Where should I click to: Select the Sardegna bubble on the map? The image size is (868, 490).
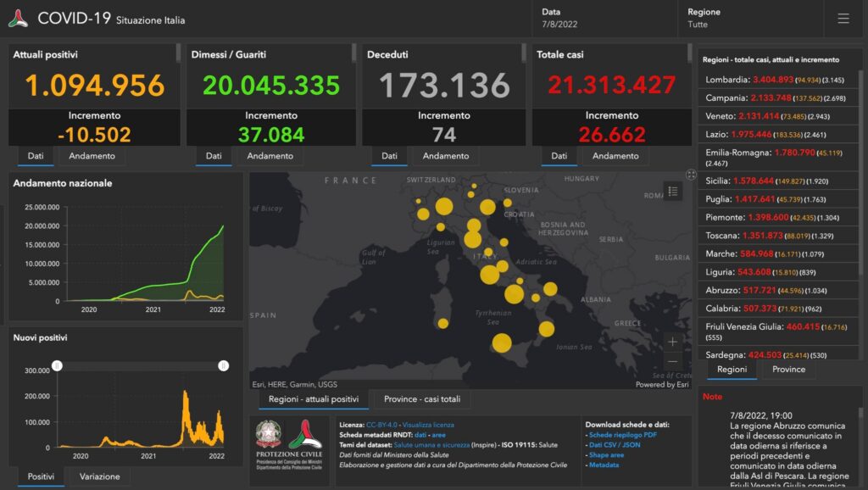[x=442, y=323]
